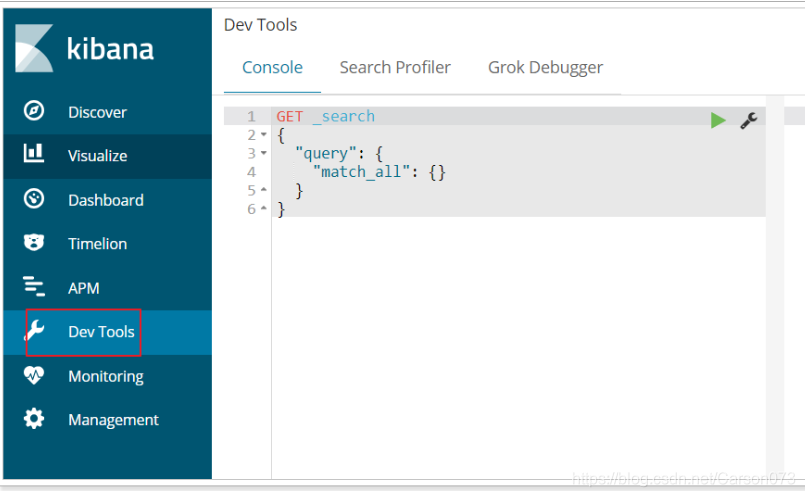The width and height of the screenshot is (805, 497).
Task: Click the Discover compass icon
Action: click(34, 111)
